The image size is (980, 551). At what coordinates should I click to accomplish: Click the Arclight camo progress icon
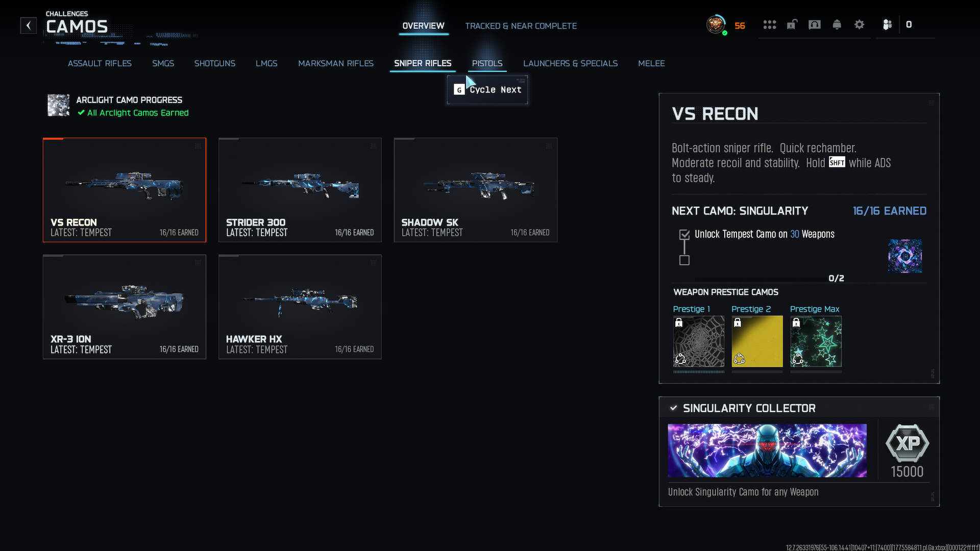58,105
